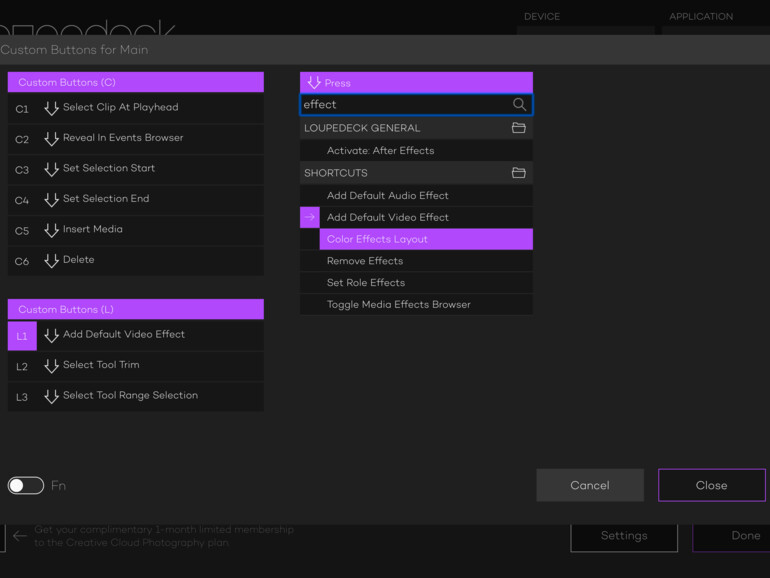Click the magnifier search icon in the effect field
Image resolution: width=770 pixels, height=578 pixels.
(x=519, y=104)
